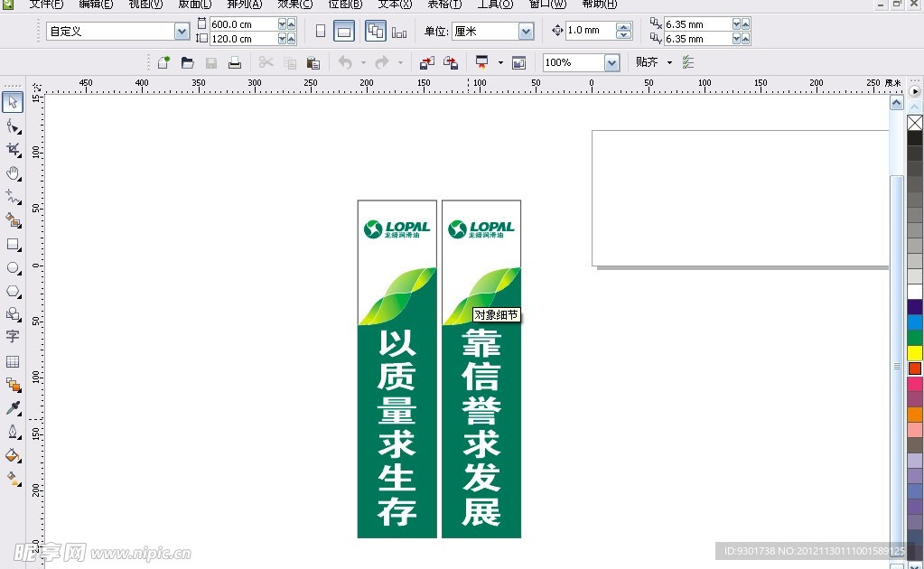Viewport: 924px width, 569px height.
Task: Select the Text tool
Action: tap(13, 337)
